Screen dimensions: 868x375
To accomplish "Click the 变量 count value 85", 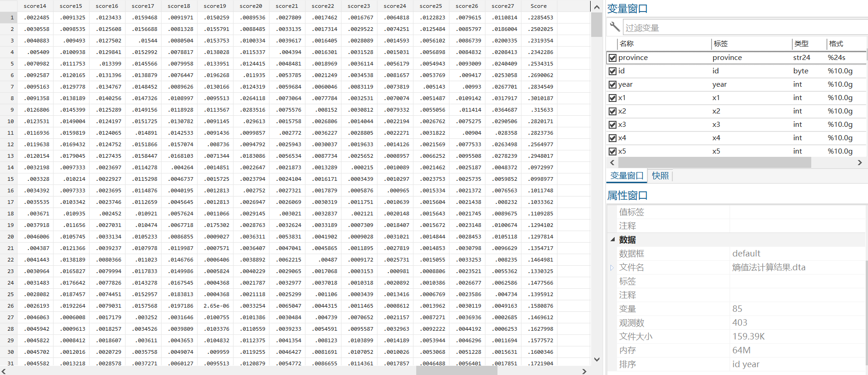I will point(737,309).
